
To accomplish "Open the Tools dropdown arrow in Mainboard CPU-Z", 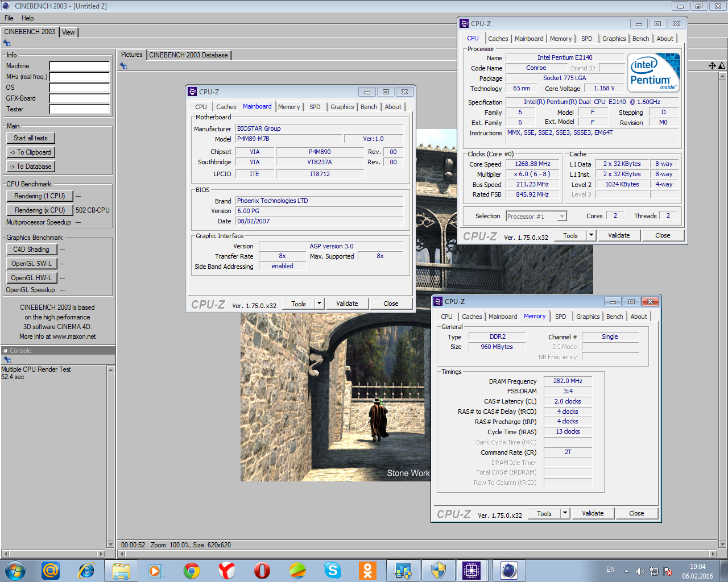I will 319,304.
